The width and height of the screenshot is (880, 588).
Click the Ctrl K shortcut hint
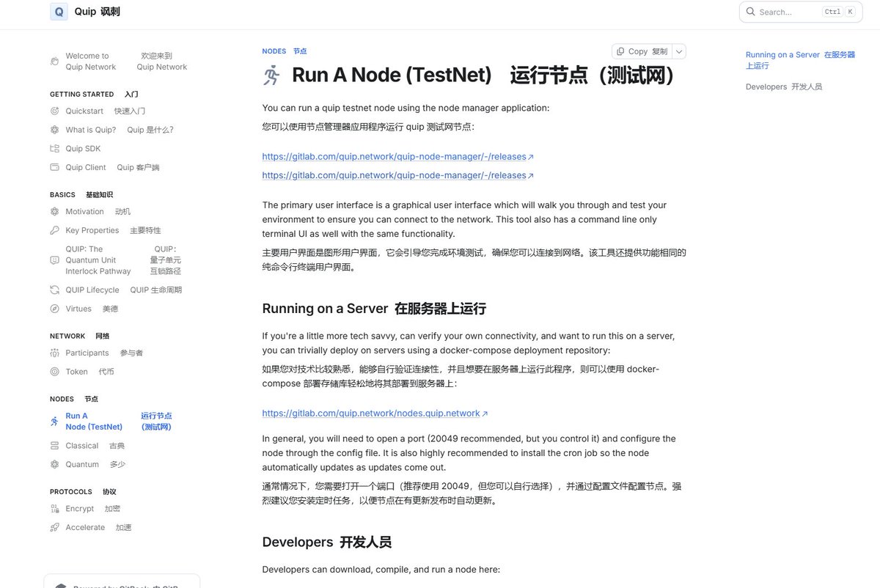coord(839,12)
